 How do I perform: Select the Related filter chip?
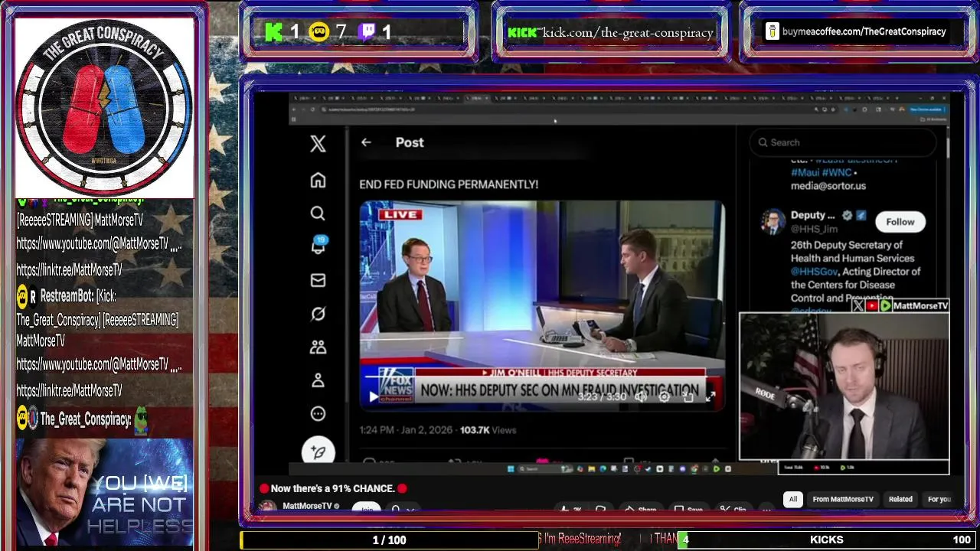(x=900, y=499)
